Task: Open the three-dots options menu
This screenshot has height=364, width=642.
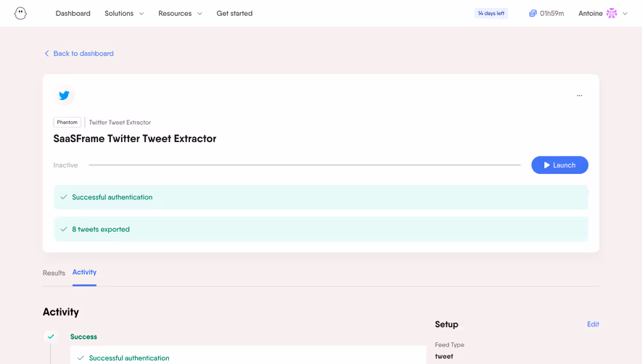Action: pos(580,96)
